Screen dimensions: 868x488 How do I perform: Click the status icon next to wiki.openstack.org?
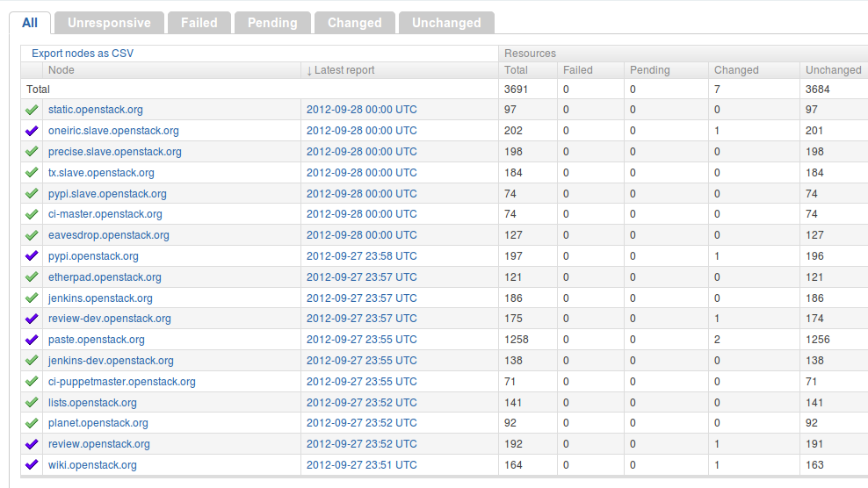[x=32, y=465]
